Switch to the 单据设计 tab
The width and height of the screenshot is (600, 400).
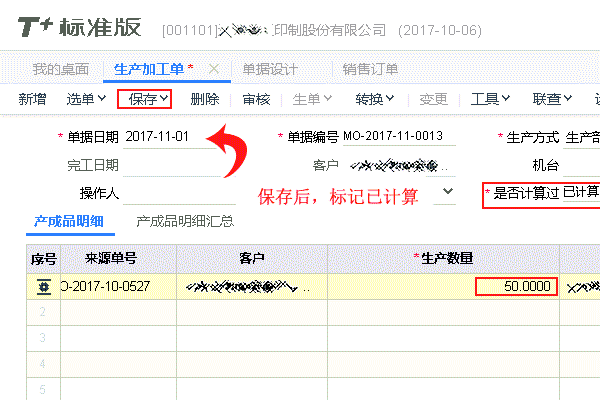(271, 69)
